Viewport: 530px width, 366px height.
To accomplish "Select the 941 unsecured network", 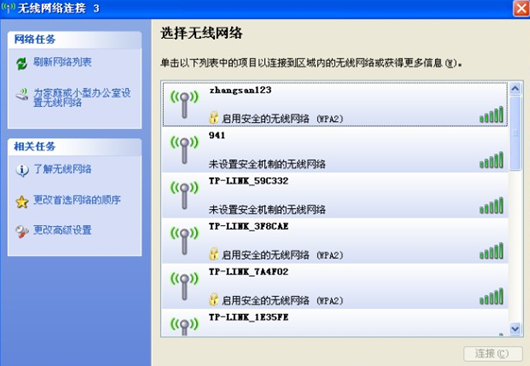I will [x=335, y=150].
